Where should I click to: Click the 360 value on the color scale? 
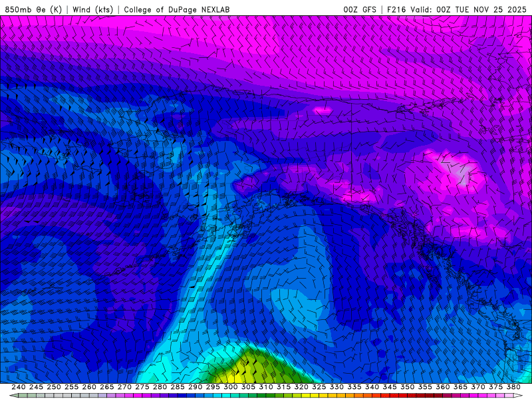443,387
